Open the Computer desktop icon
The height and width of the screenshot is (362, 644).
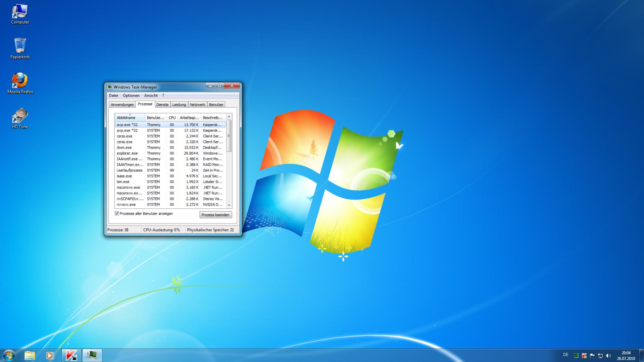pyautogui.click(x=20, y=14)
